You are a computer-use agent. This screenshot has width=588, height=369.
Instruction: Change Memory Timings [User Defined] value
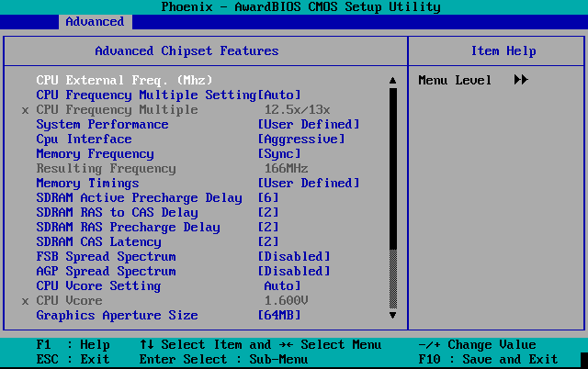[x=309, y=183]
